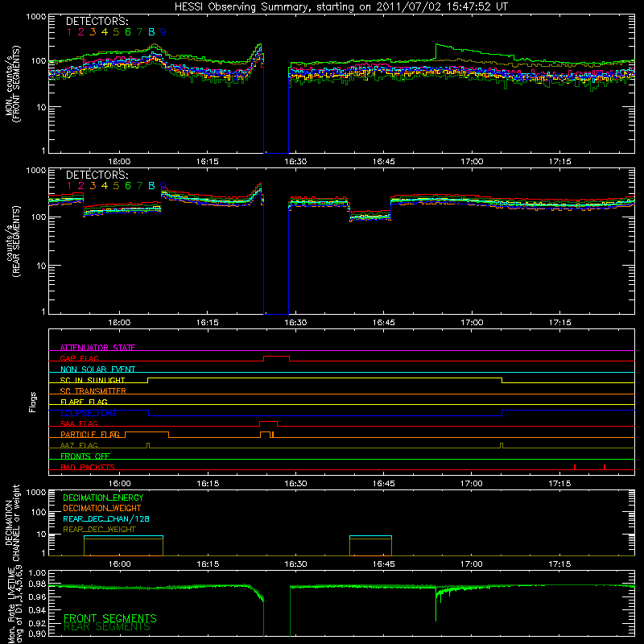Click the 16:30 tick label under the flags panel
Image resolution: width=644 pixels, height=644 pixels.
295,484
